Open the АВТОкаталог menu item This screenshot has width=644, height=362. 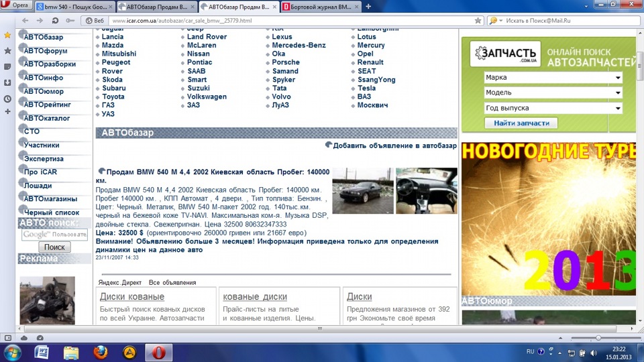point(46,118)
